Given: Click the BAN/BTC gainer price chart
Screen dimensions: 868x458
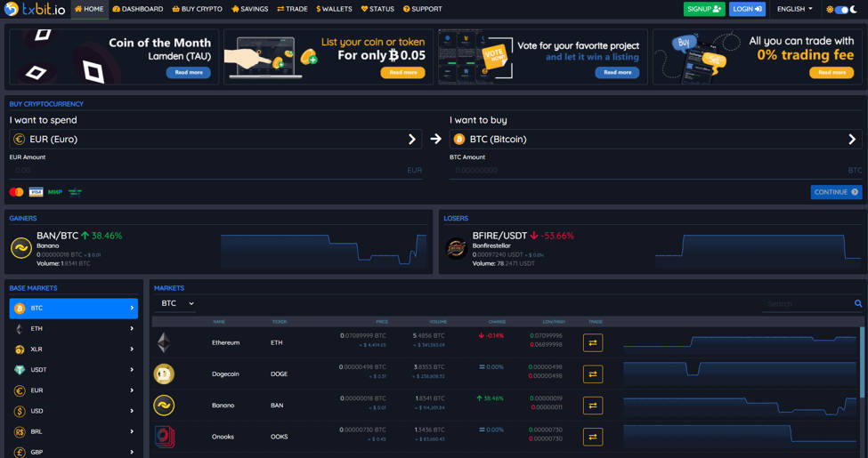Looking at the screenshot, I should (324, 251).
